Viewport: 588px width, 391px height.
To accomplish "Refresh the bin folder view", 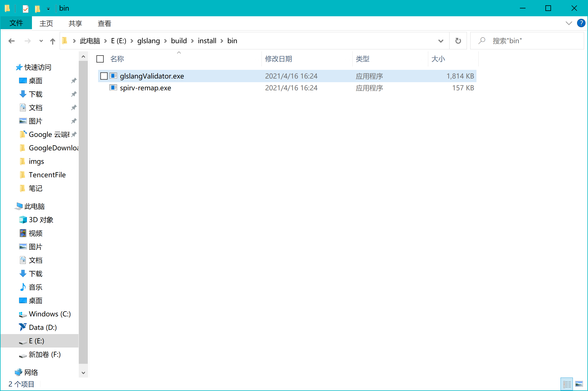I will pos(458,41).
